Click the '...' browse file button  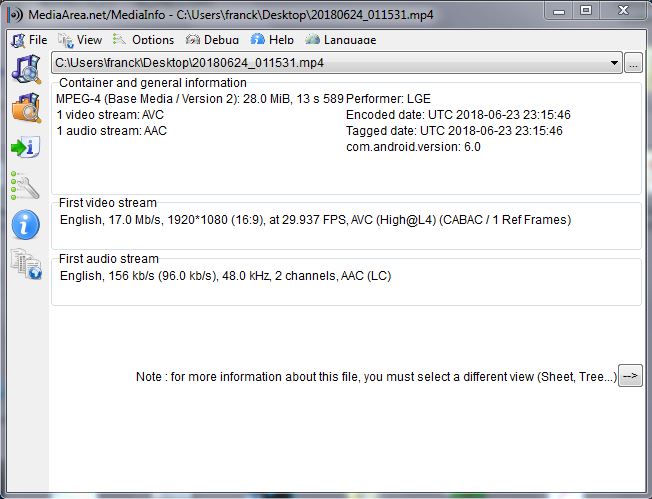click(633, 63)
